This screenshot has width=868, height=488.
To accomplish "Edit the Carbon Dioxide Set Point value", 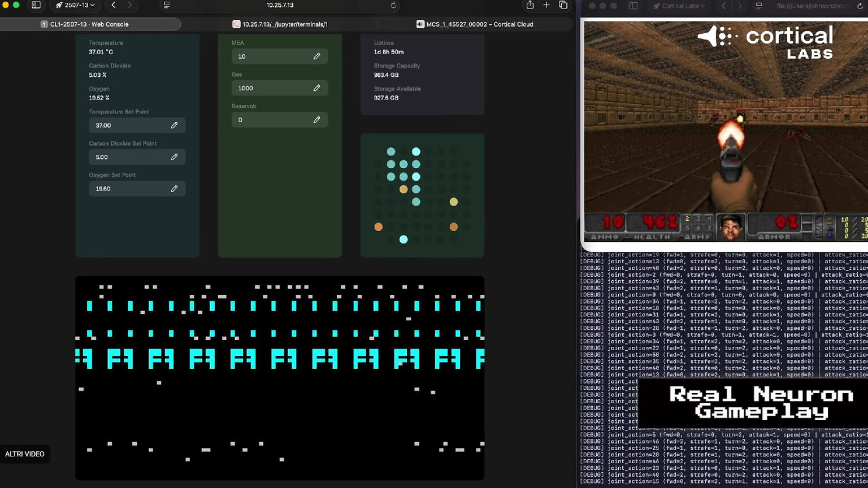I will [137, 157].
